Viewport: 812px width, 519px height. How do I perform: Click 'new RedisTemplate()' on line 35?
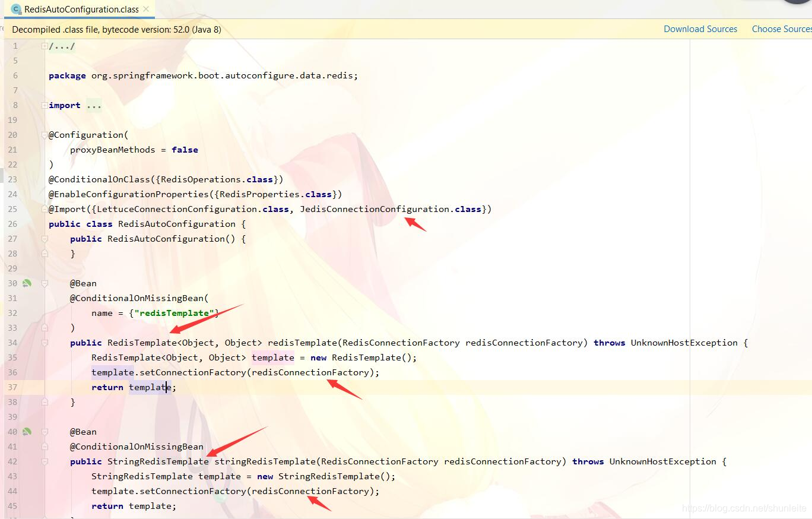coord(361,357)
